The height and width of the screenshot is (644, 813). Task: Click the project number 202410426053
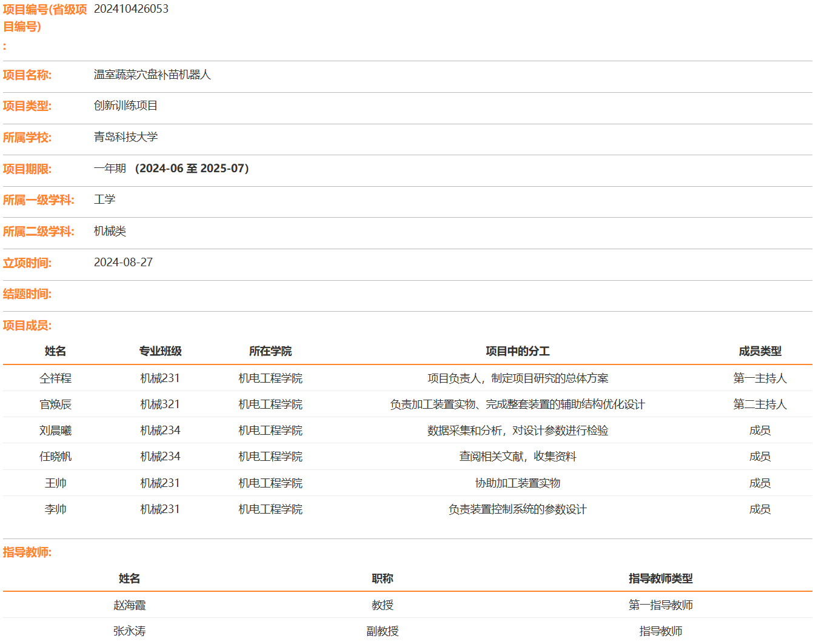131,9
